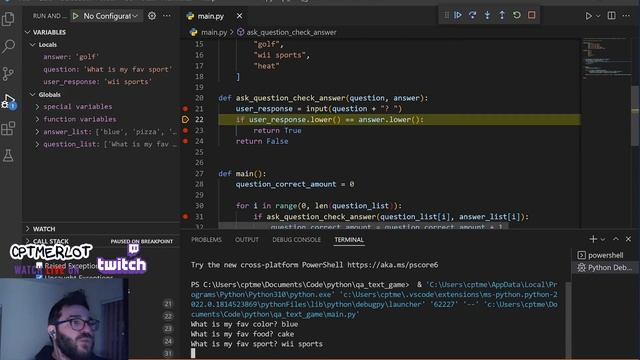This screenshot has height=360, width=640.
Task: Click Step Into in the debug toolbar
Action: click(x=487, y=15)
